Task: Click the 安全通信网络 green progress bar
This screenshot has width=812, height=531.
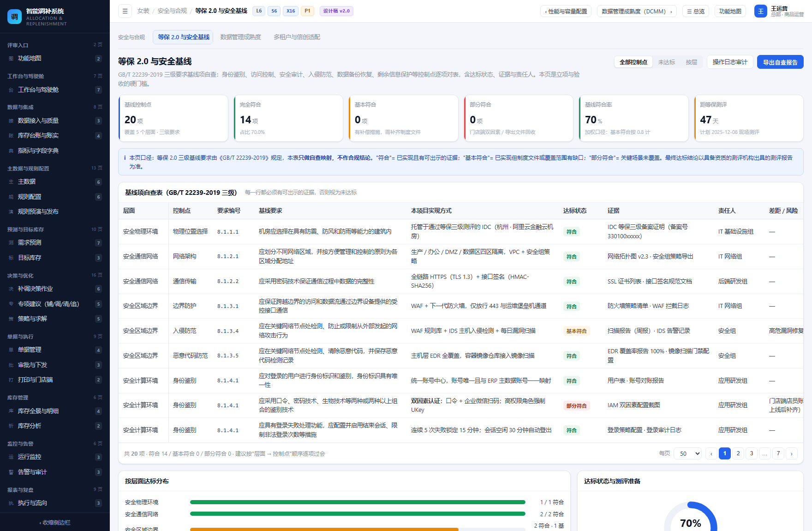Action: (x=358, y=514)
